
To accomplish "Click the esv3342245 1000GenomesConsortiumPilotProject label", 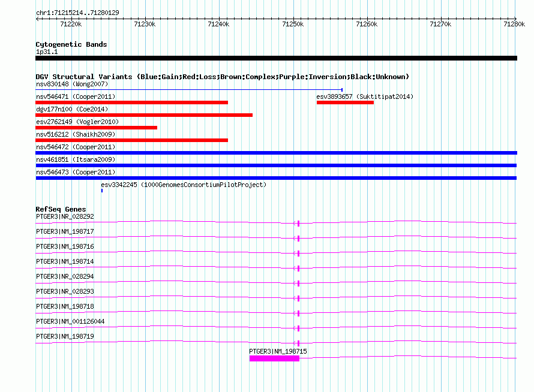I will click(184, 185).
